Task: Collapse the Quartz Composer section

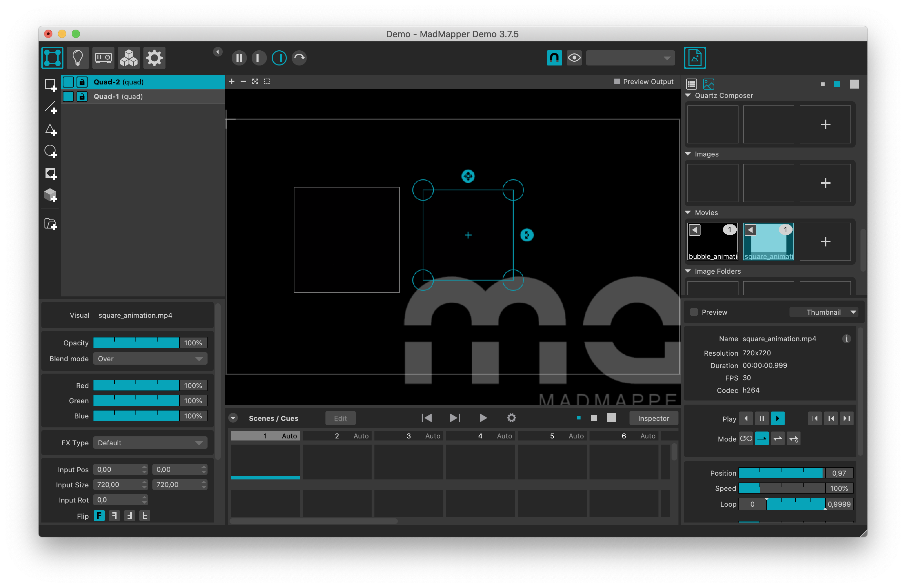Action: click(x=688, y=95)
